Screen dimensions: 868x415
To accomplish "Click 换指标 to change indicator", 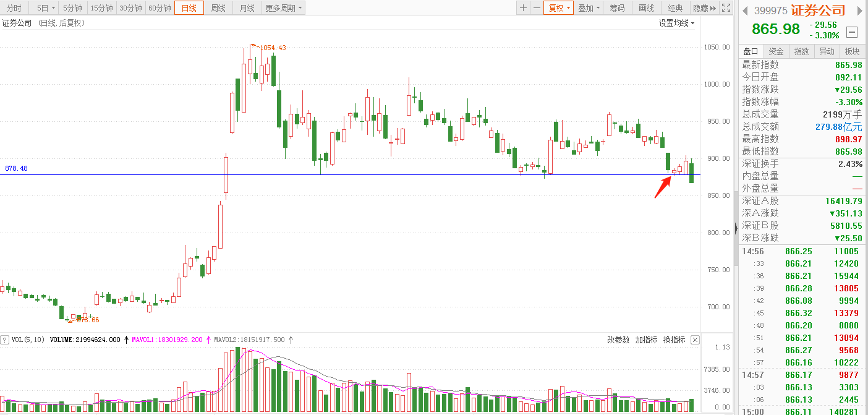I will 674,340.
